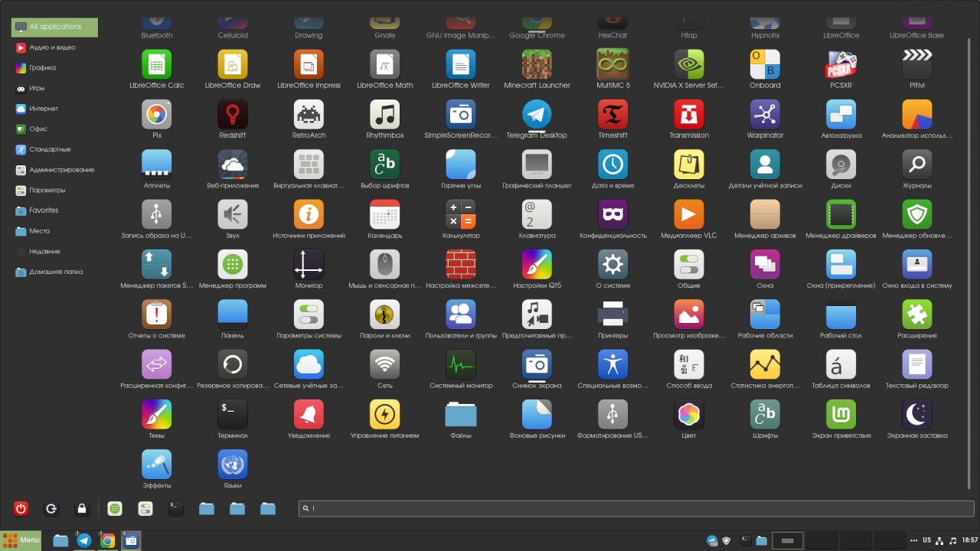Open Календарь app
The width and height of the screenshot is (980, 551).
(385, 215)
